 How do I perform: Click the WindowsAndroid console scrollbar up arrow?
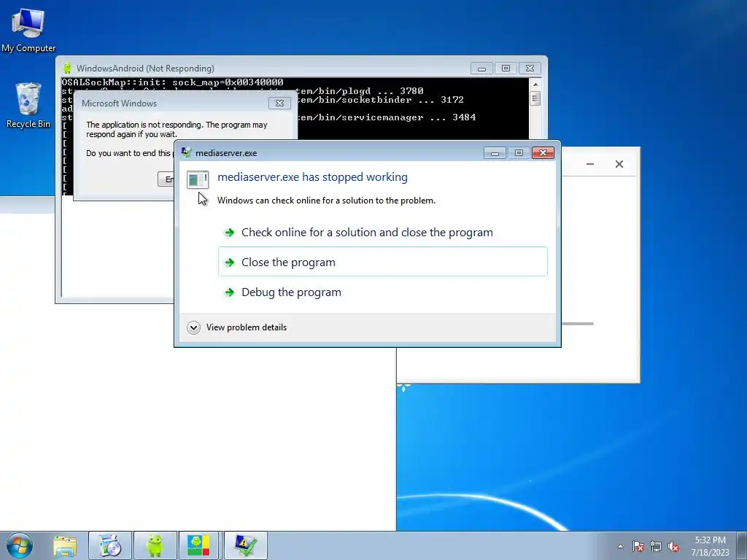pos(535,85)
